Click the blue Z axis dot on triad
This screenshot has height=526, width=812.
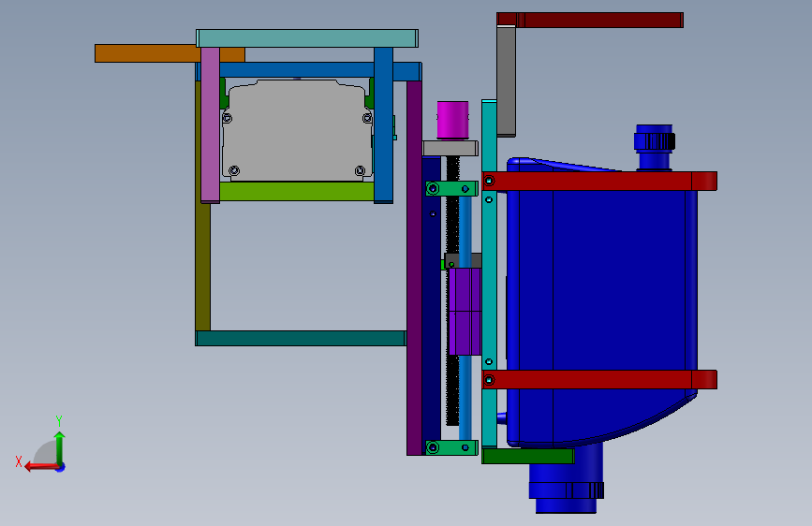tap(61, 467)
